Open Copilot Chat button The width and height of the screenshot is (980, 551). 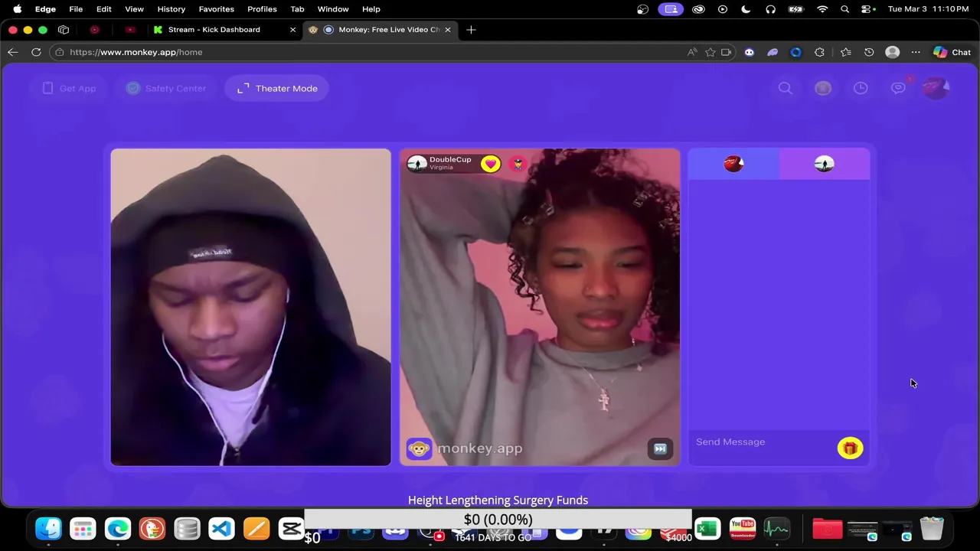click(952, 52)
